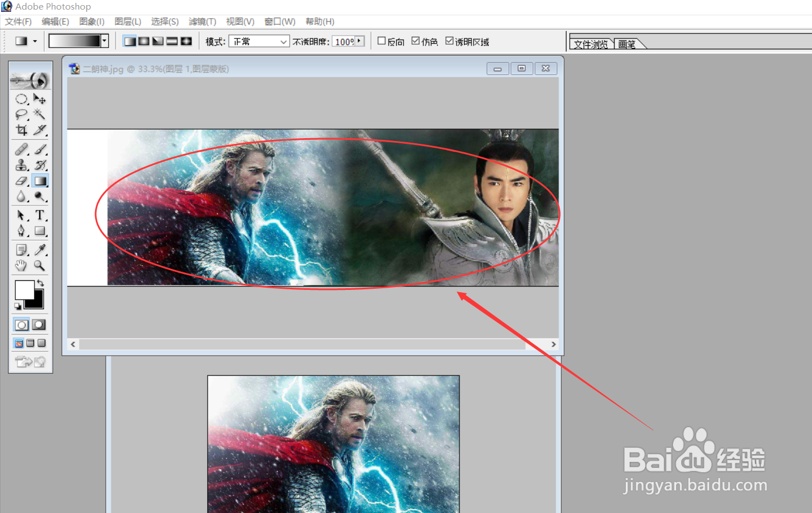Select Radial Gradient style
812x513 pixels.
144,41
